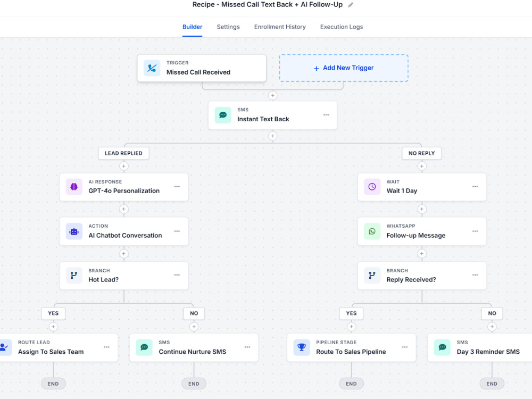This screenshot has width=532, height=399.
Task: Select the 'Instant Text Back' step name
Action: point(263,119)
